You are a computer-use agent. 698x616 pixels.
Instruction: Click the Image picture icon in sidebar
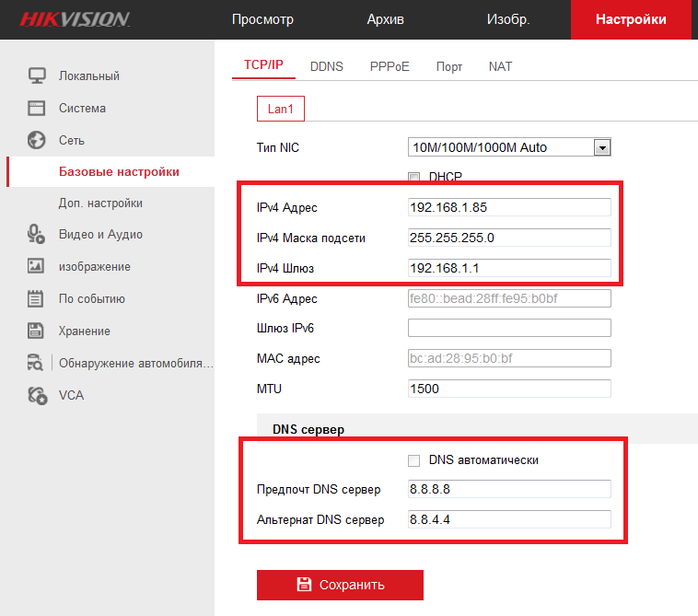37,266
